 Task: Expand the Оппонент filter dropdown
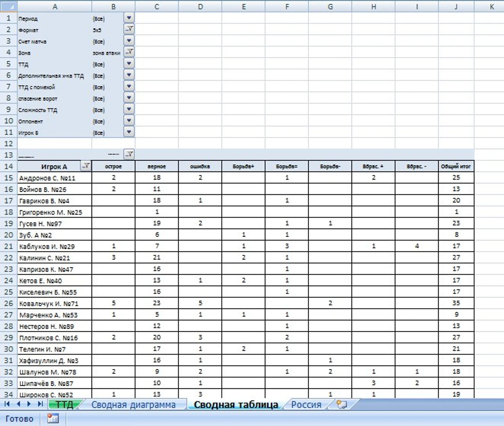[129, 121]
